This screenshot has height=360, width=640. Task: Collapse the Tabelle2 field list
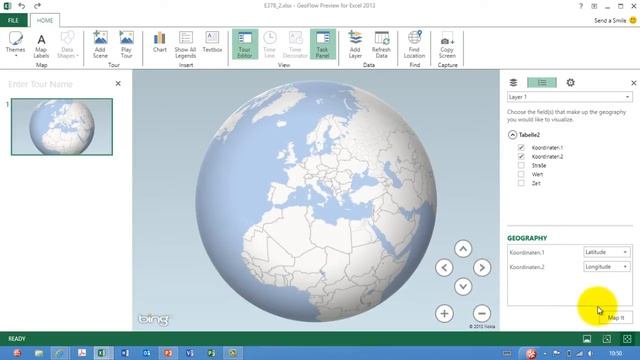point(512,135)
